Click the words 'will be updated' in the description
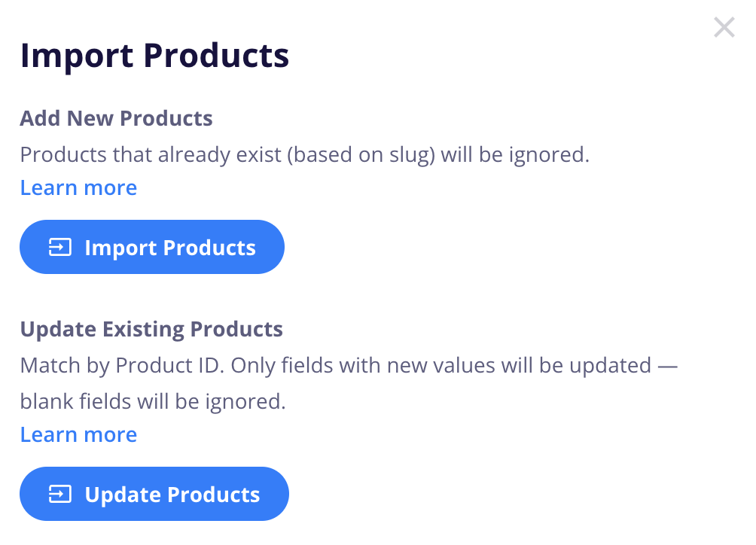 click(x=576, y=366)
